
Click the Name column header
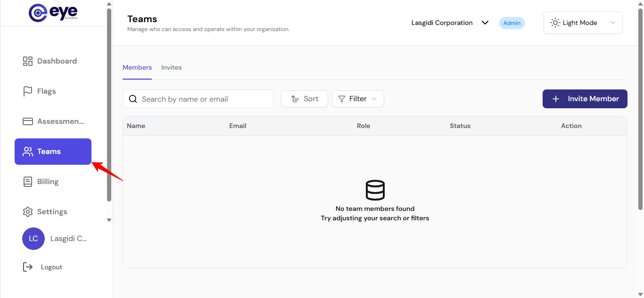(x=136, y=126)
